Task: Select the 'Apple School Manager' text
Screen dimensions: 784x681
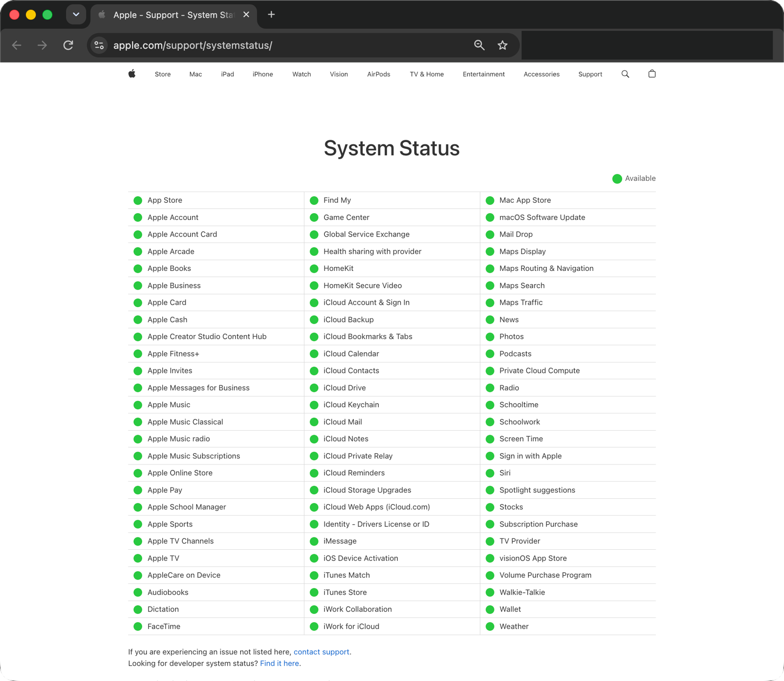Action: [187, 507]
